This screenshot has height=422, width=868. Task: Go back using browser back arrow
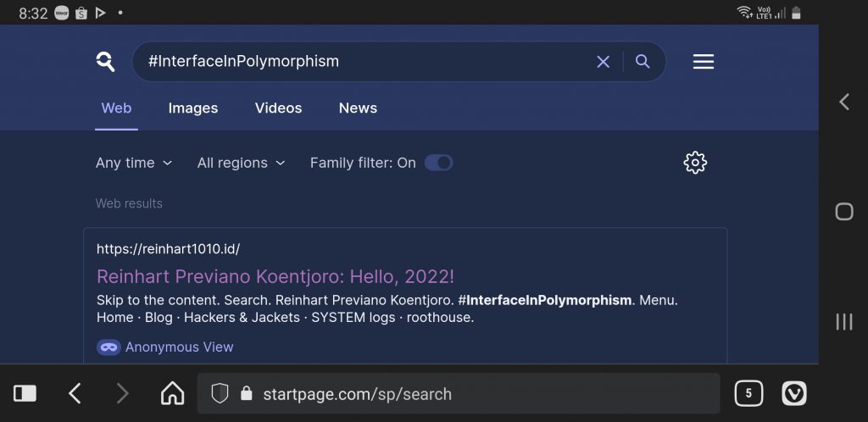75,393
